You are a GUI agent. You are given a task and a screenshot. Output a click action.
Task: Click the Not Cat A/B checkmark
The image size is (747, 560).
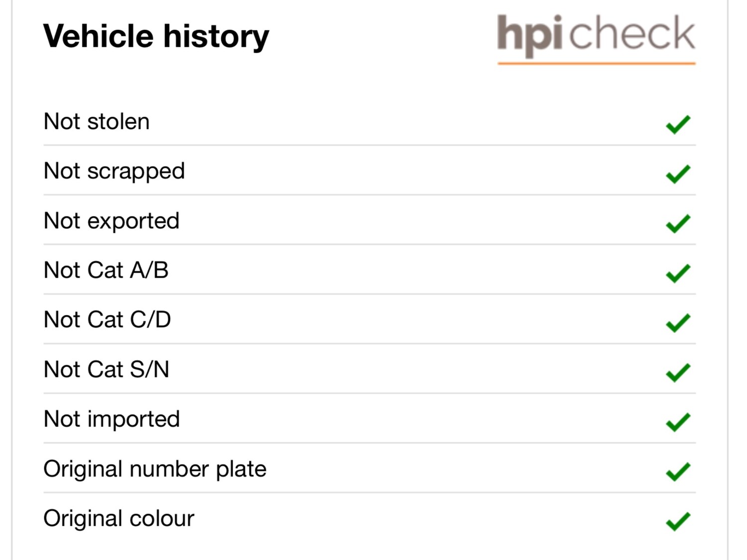tap(678, 273)
